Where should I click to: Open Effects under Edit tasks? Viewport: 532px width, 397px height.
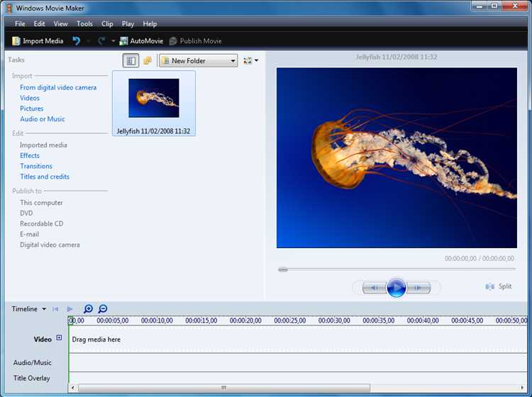pyautogui.click(x=30, y=156)
